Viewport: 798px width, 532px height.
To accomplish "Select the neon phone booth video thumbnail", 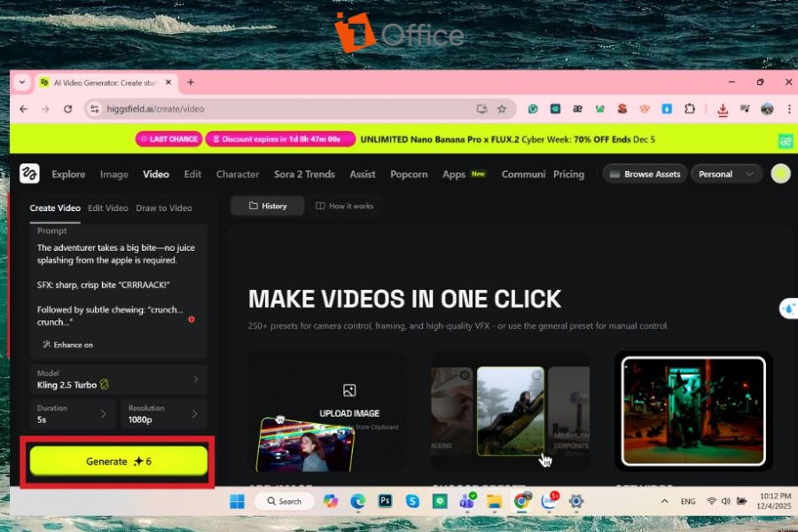I will point(693,411).
